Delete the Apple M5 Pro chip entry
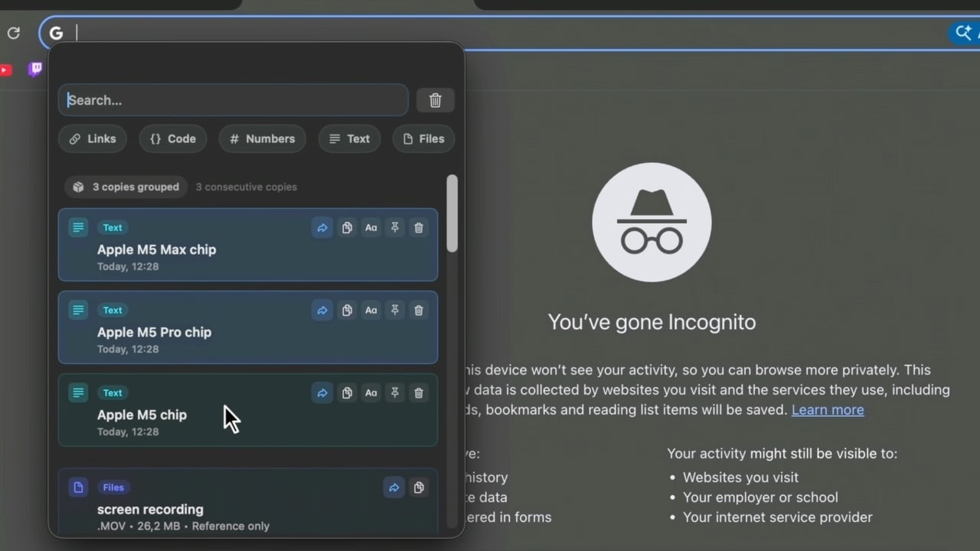 click(x=419, y=311)
